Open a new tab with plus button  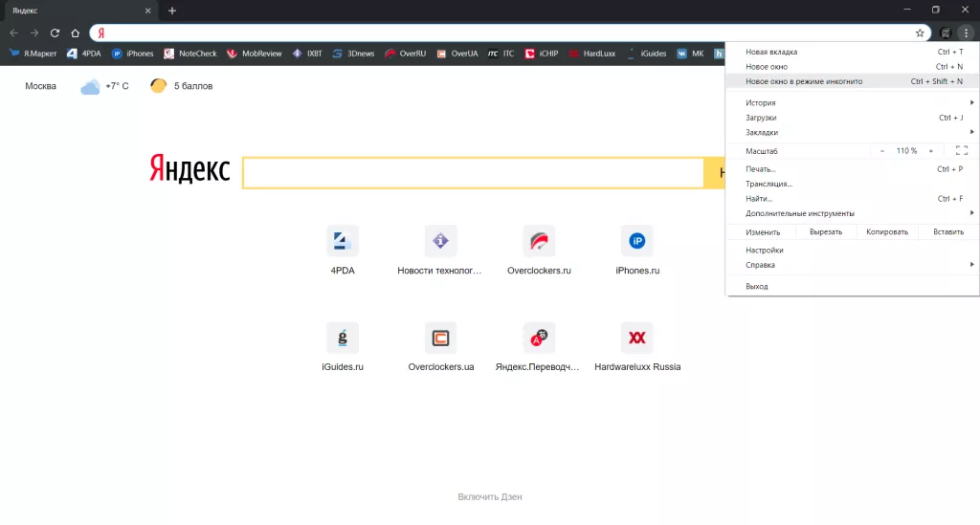(172, 11)
